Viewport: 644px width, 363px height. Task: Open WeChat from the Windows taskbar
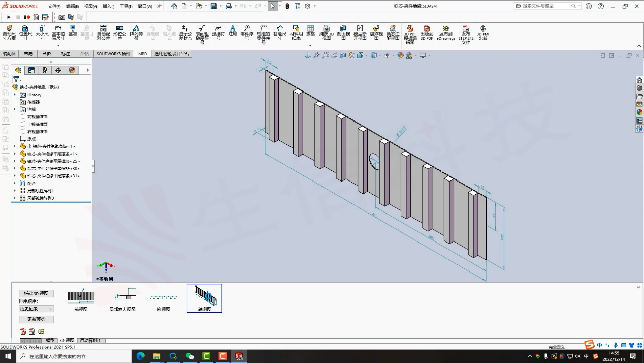click(190, 356)
